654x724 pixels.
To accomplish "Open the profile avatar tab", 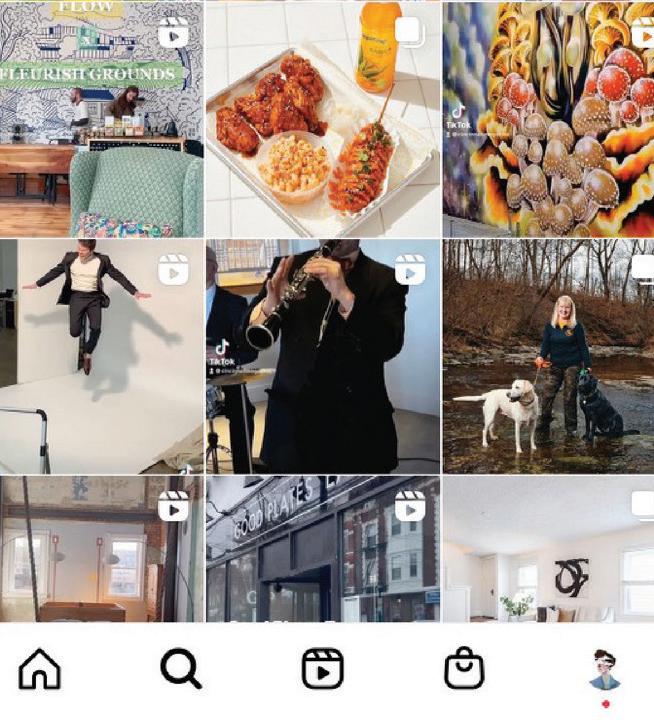I will 606,669.
